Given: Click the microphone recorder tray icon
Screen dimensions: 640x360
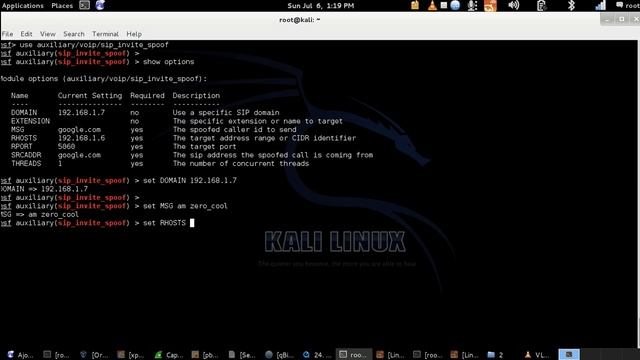Looking at the screenshot, I should point(472,5).
